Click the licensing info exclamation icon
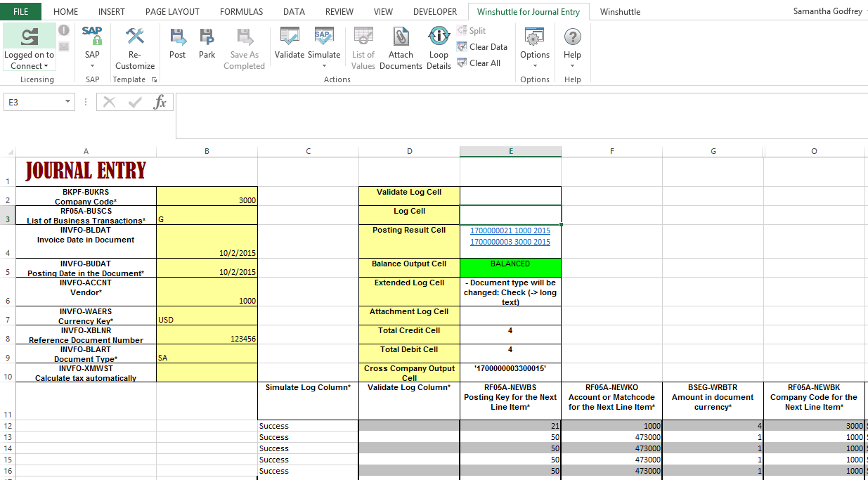Screen dimensions: 868x480 64,30
